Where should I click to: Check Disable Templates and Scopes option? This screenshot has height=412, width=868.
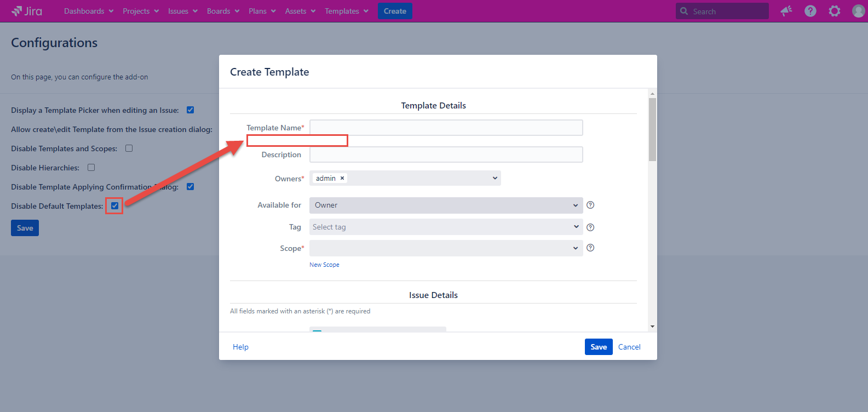point(129,148)
